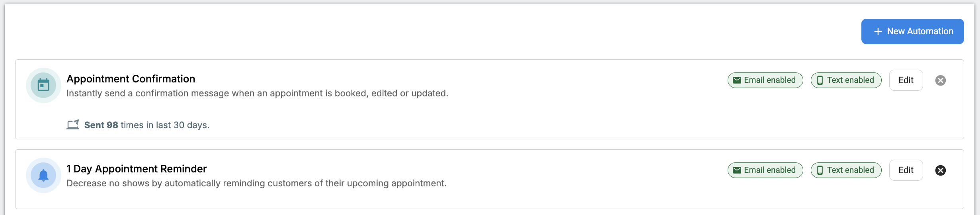Edit the Appointment Confirmation automation
Viewport: 980px width, 215px height.
(906, 80)
